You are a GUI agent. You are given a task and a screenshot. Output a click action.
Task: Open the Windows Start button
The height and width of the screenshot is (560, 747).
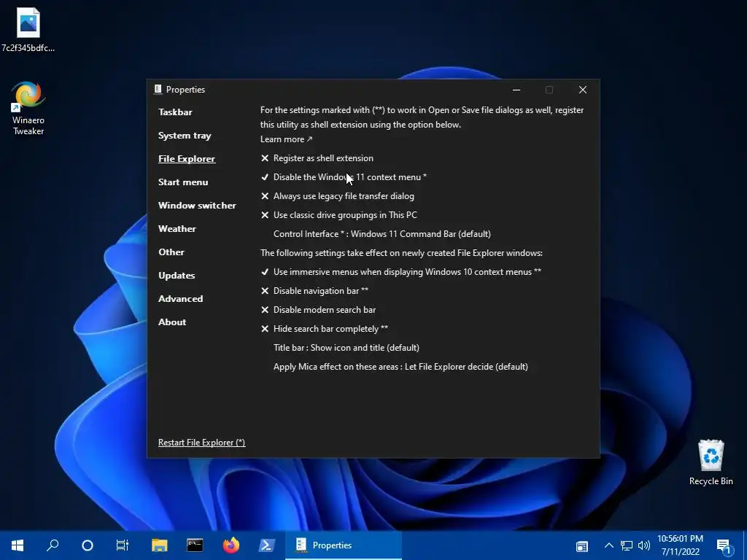(x=18, y=545)
